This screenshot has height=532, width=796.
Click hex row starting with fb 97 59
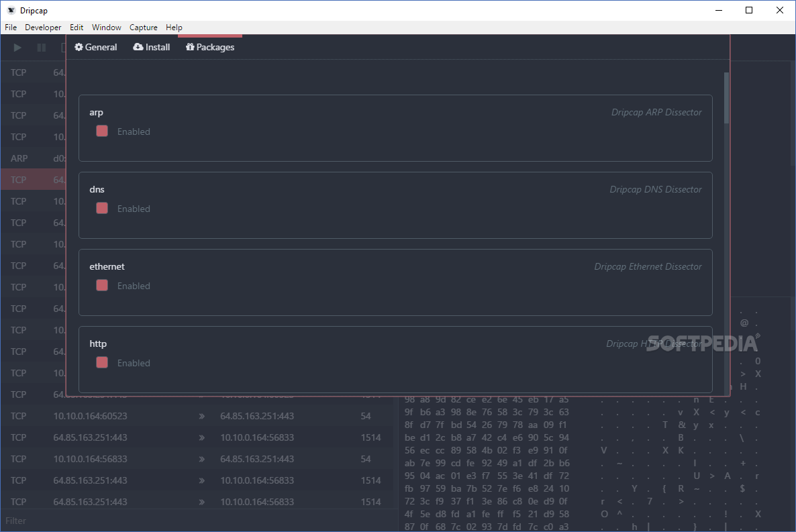click(487, 488)
